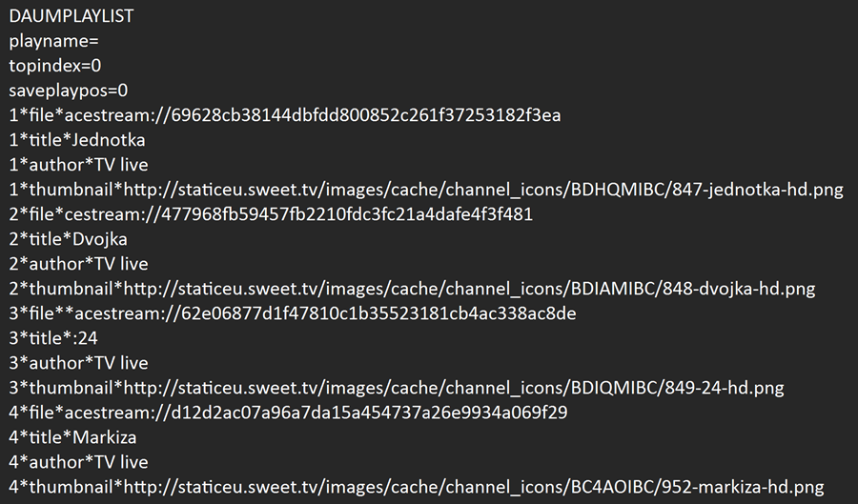This screenshot has width=858, height=504.
Task: Click the saveplaypos=0 line
Action: 69,91
